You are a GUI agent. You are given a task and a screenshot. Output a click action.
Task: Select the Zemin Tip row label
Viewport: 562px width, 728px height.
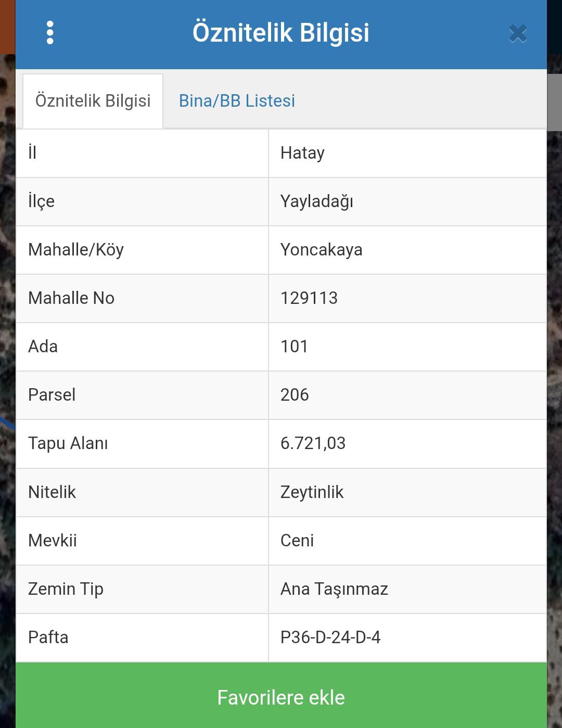(66, 589)
